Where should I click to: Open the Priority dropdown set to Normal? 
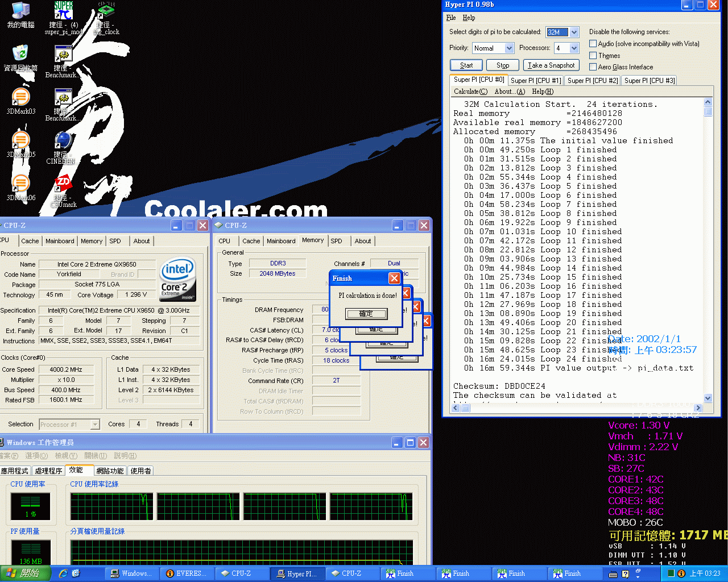click(509, 48)
